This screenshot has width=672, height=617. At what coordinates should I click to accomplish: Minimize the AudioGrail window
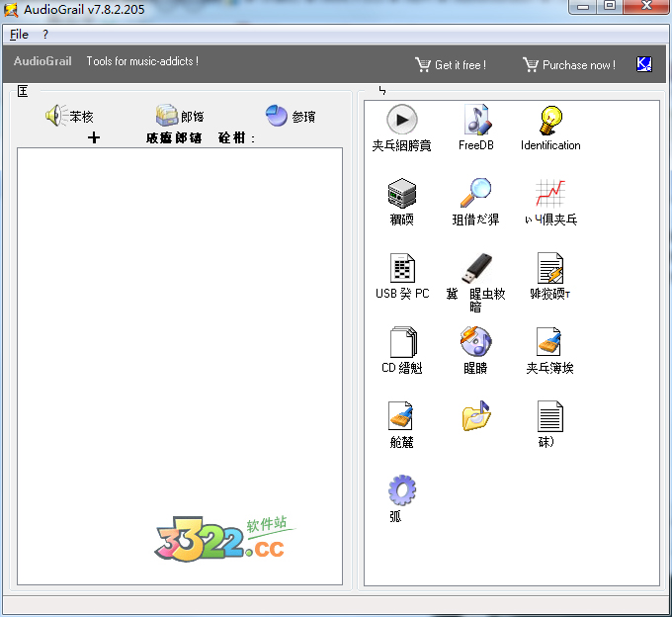pos(583,7)
